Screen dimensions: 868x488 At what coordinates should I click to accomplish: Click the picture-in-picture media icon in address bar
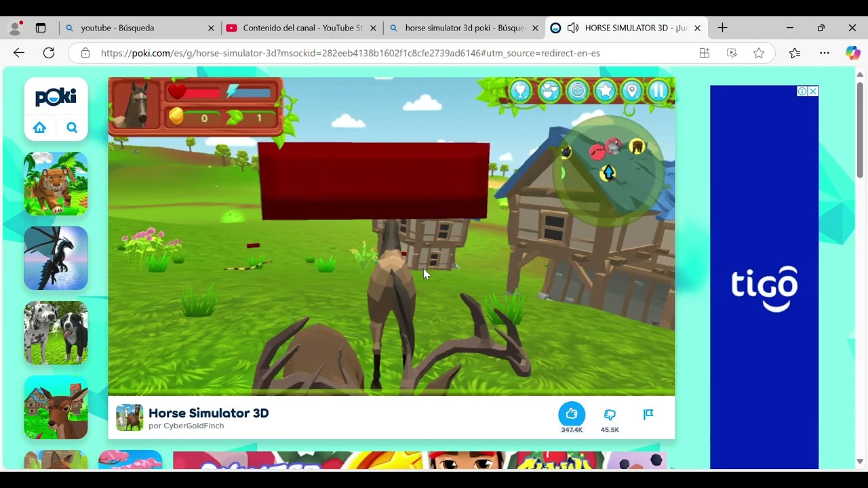[732, 53]
